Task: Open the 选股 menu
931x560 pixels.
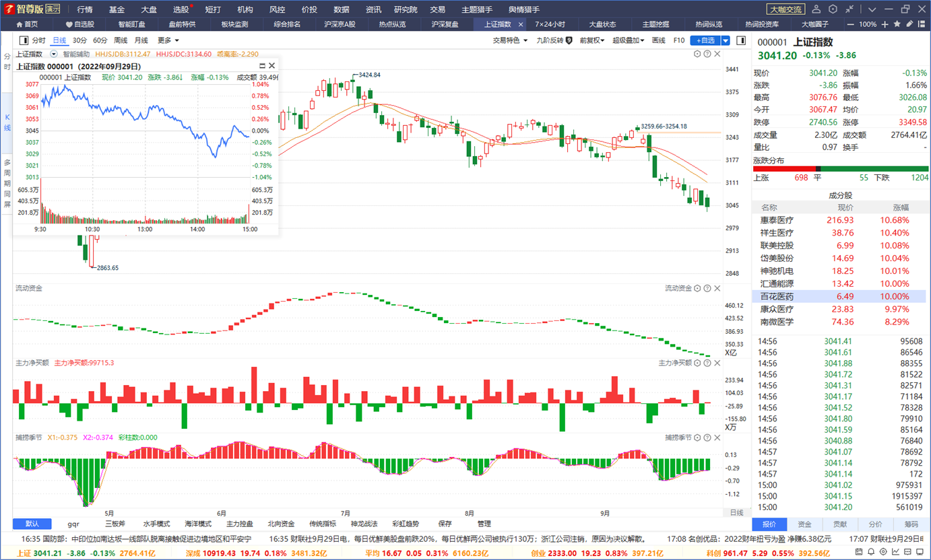Action: (x=181, y=9)
